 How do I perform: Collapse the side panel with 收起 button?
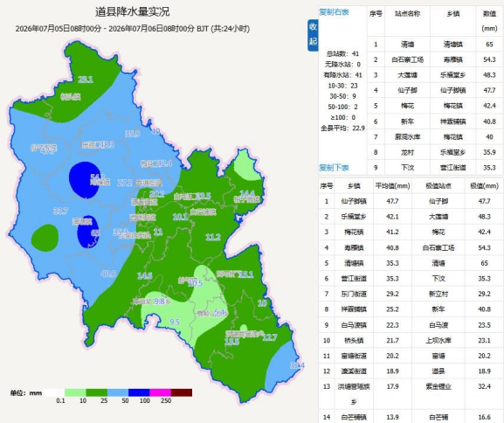[x=313, y=34]
